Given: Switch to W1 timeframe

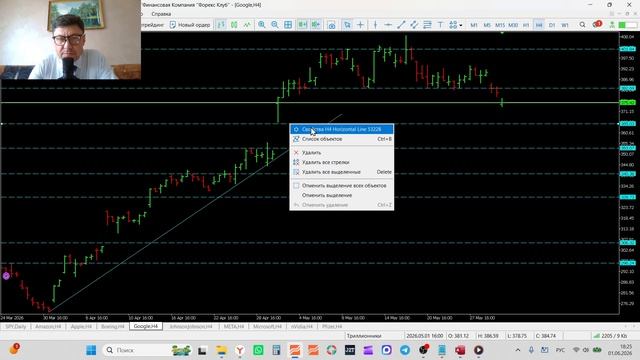Looking at the screenshot, I should coord(565,25).
